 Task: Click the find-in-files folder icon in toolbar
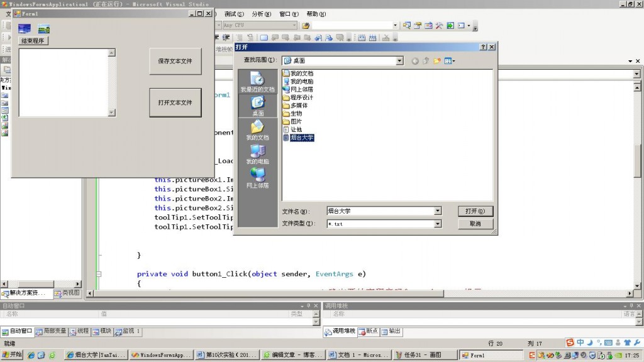[x=306, y=25]
